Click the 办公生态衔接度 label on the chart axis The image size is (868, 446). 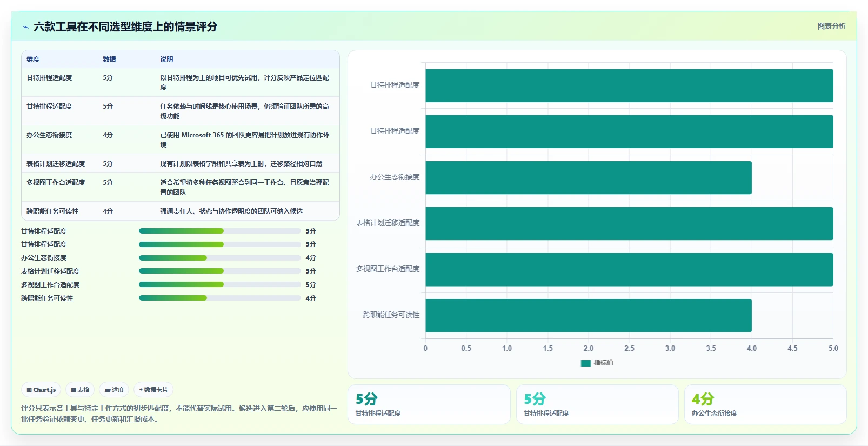pos(395,177)
